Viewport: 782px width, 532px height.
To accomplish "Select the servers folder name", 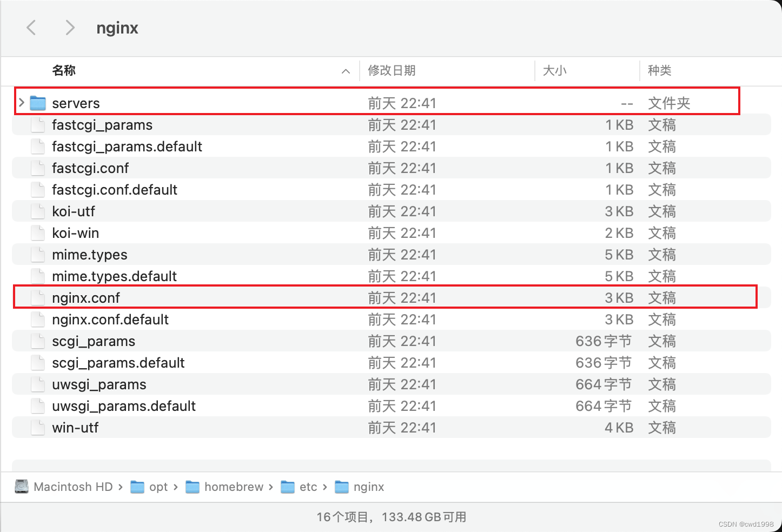I will pyautogui.click(x=76, y=103).
